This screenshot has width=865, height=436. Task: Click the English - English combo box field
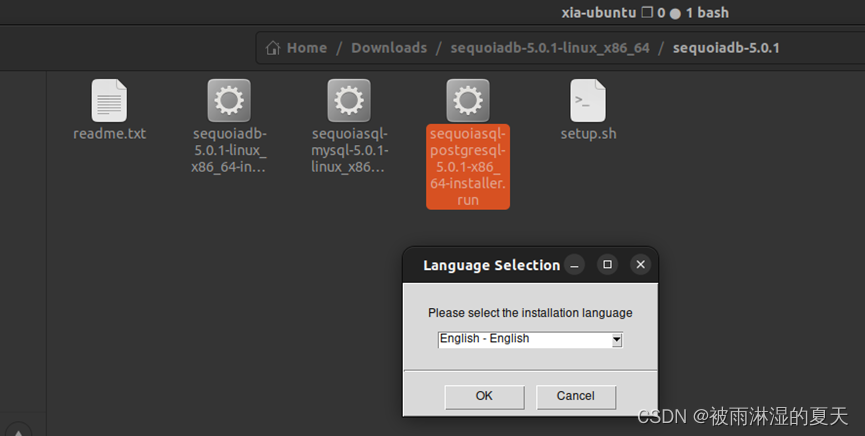530,339
